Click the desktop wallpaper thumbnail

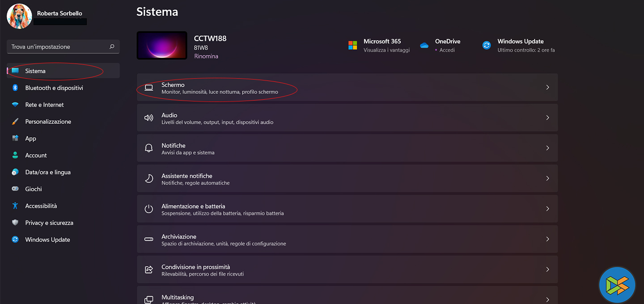(x=162, y=45)
